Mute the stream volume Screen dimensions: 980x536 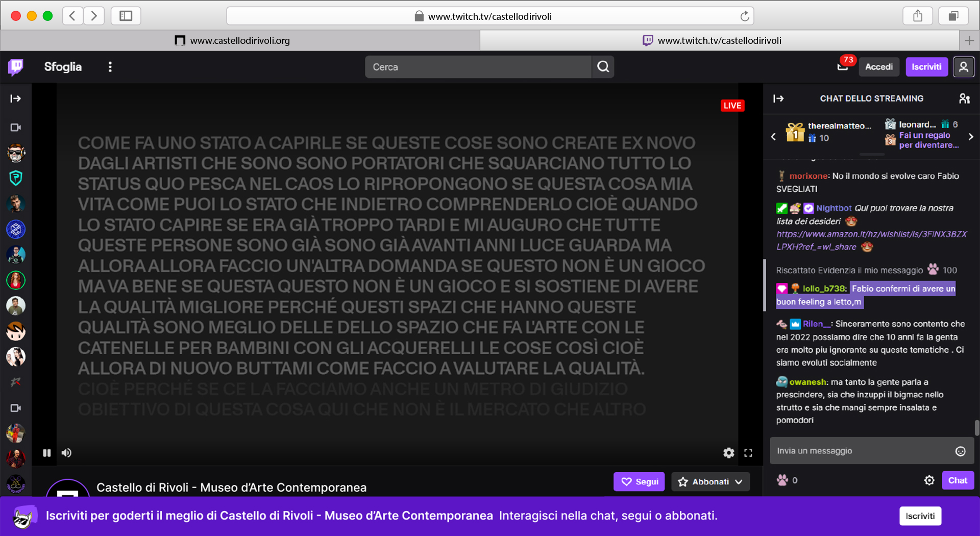coord(67,453)
